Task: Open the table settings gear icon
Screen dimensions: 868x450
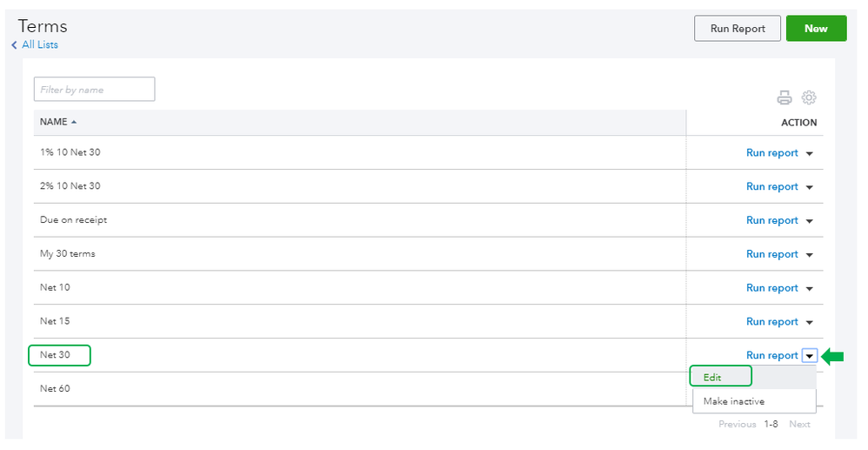Action: click(809, 97)
